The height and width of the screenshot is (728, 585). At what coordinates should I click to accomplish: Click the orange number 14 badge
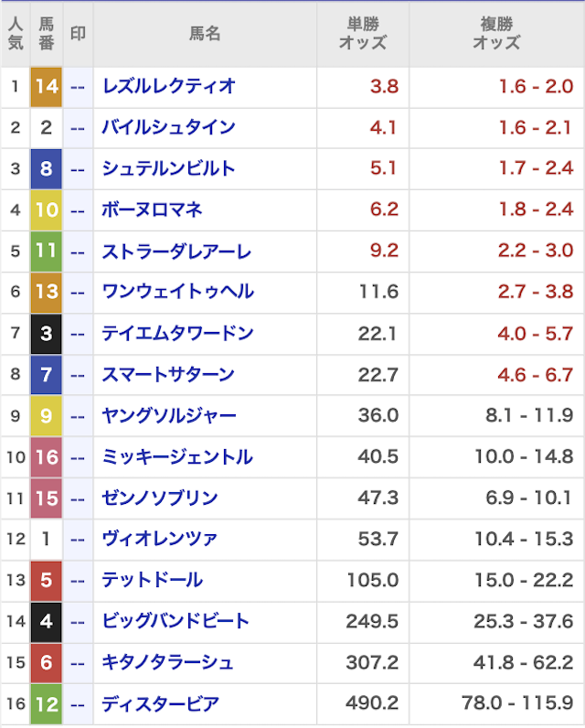point(47,86)
